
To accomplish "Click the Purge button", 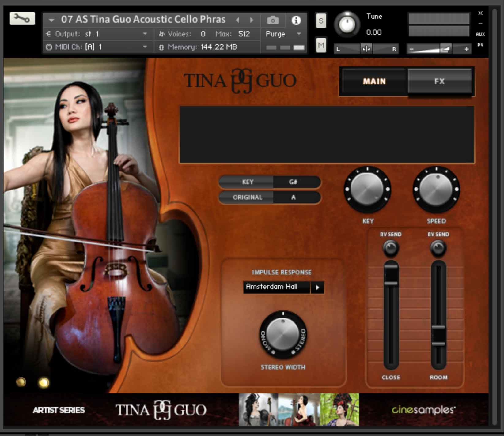I will pos(276,34).
